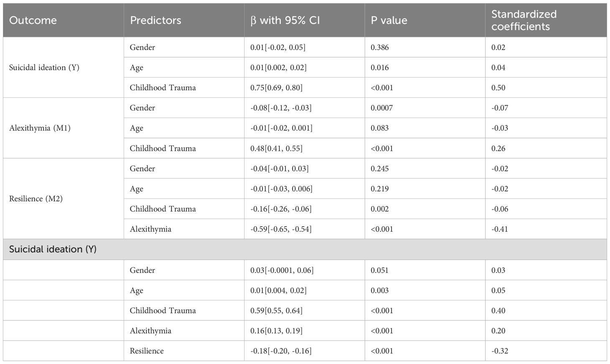Viewport: 610px width, 364px height.
Task: Click the "Predictors" column header
Action: coord(155,20)
